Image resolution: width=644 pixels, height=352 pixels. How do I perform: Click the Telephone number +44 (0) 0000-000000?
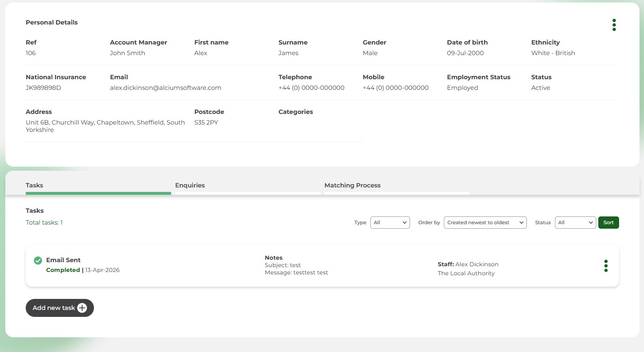311,88
